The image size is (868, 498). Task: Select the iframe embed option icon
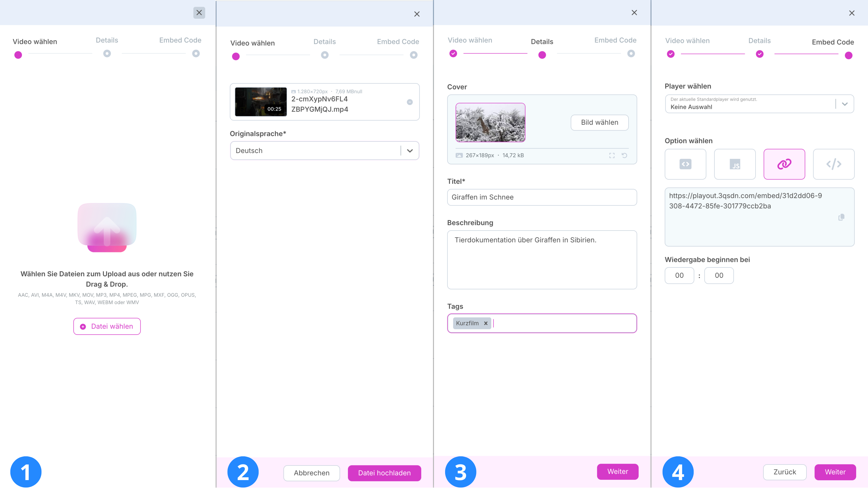pos(685,164)
